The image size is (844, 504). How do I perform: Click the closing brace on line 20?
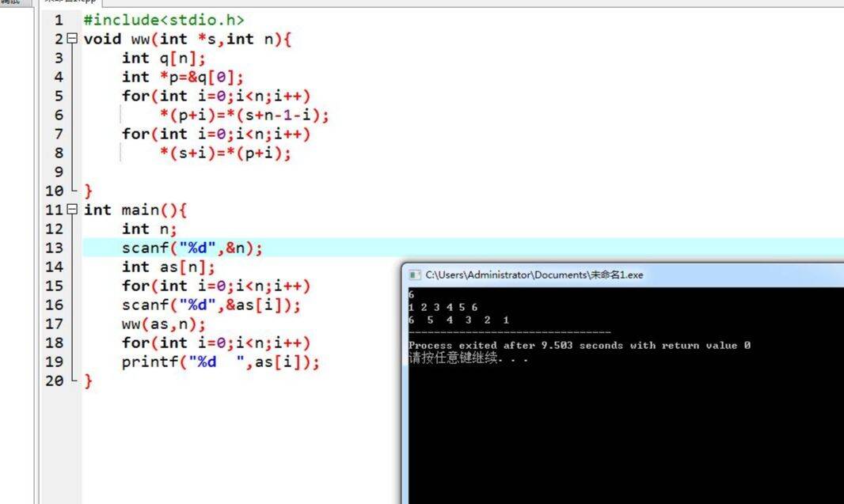(x=88, y=381)
